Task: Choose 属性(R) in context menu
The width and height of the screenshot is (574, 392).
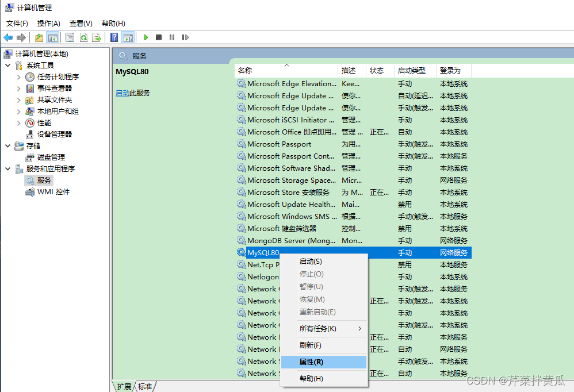Action: pos(324,362)
